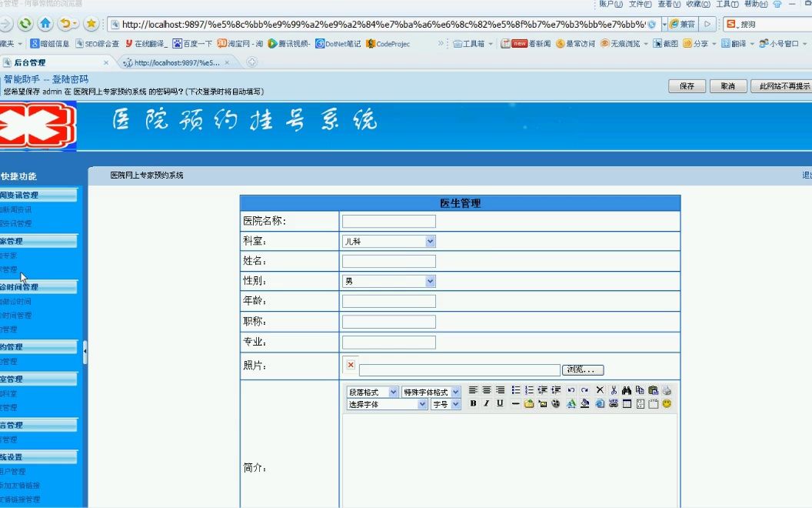This screenshot has height=508, width=812.
Task: Open the 帮助(H) menu
Action: pyautogui.click(x=756, y=4)
